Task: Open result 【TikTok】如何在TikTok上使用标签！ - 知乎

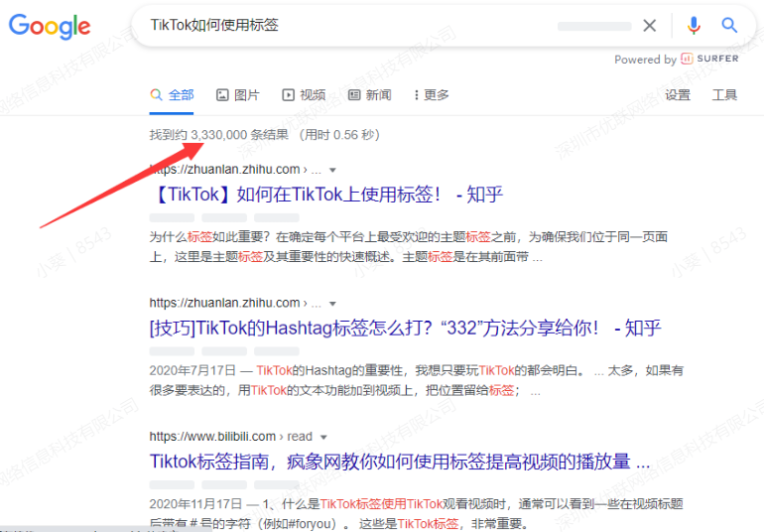Action: coord(327,195)
